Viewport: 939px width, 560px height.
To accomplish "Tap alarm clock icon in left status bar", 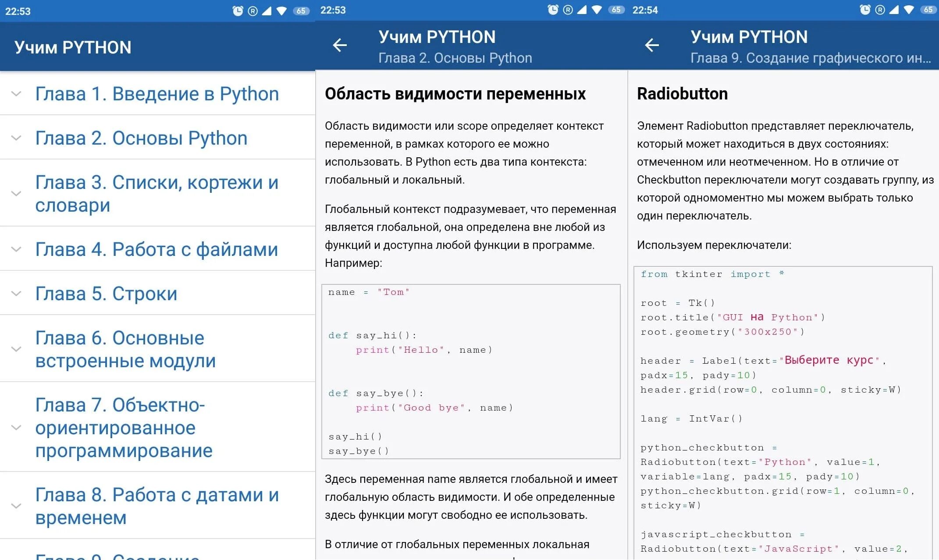I will [x=238, y=11].
